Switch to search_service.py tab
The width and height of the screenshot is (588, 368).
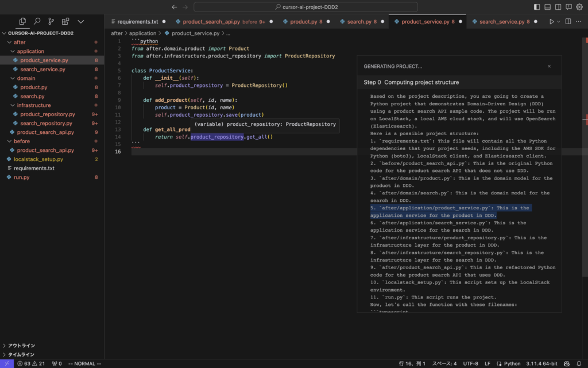(x=505, y=22)
